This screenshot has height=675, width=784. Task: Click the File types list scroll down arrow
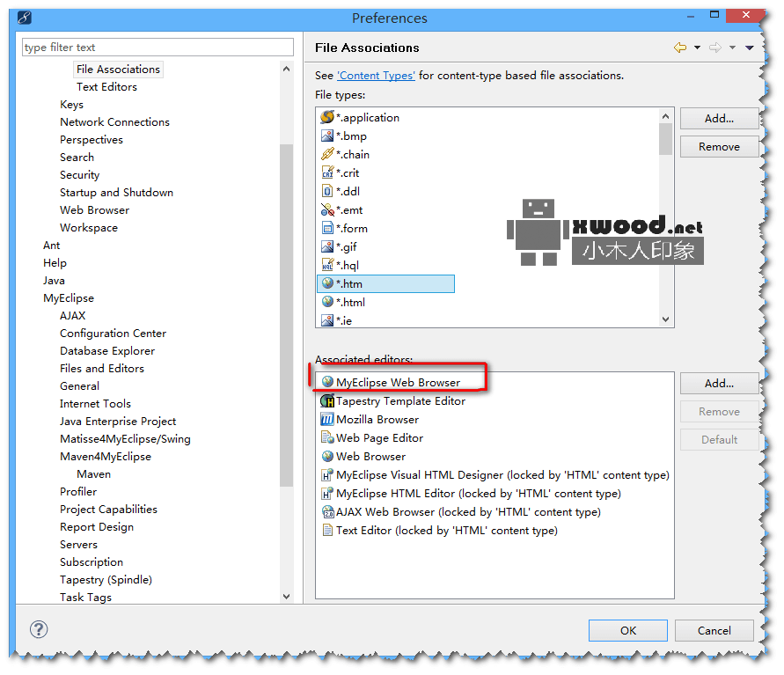pyautogui.click(x=665, y=319)
